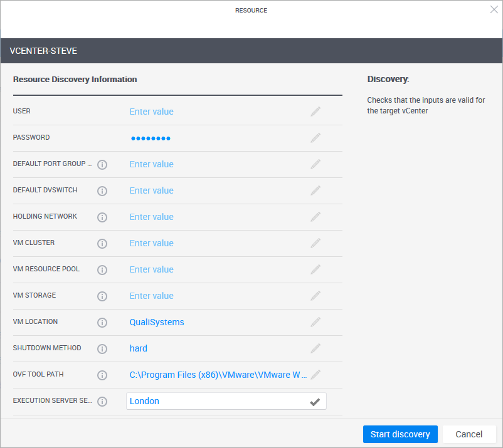Screen dimensions: 503x448
Task: Click the masked PASSWORD value
Action: pyautogui.click(x=151, y=138)
